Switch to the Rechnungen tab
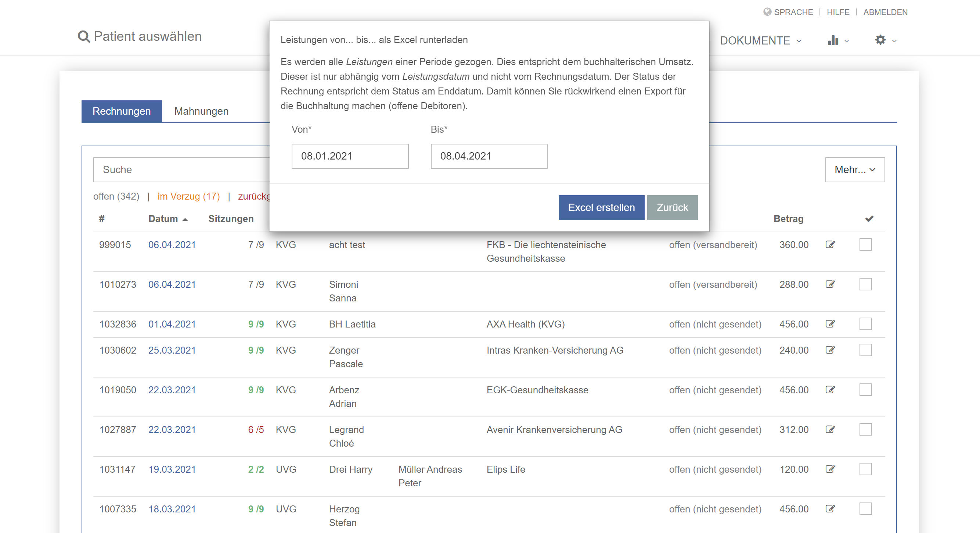The height and width of the screenshot is (533, 980). coord(122,111)
